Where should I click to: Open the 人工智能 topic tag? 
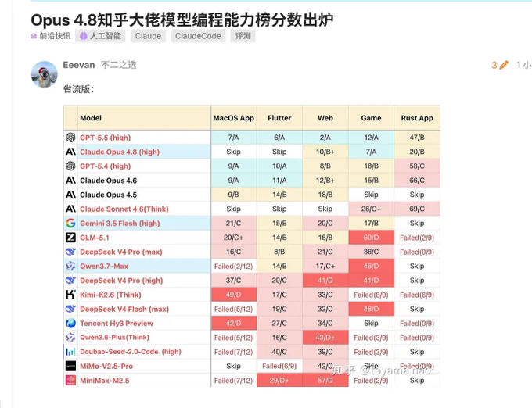(x=100, y=36)
